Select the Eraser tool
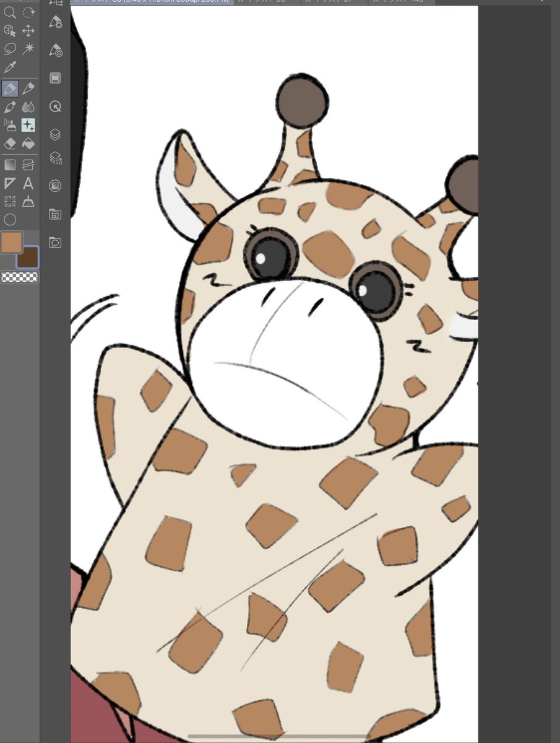The image size is (560, 743). (10, 144)
